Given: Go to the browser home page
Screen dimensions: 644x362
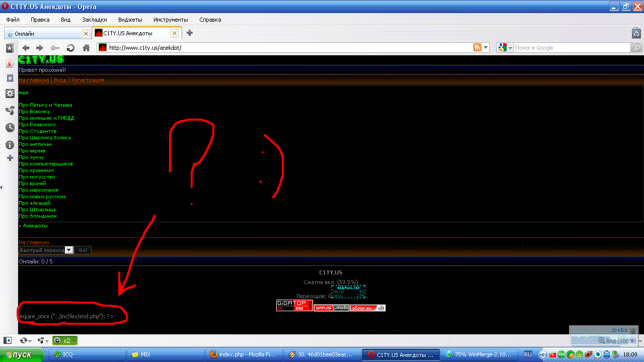Looking at the screenshot, I should [86, 48].
